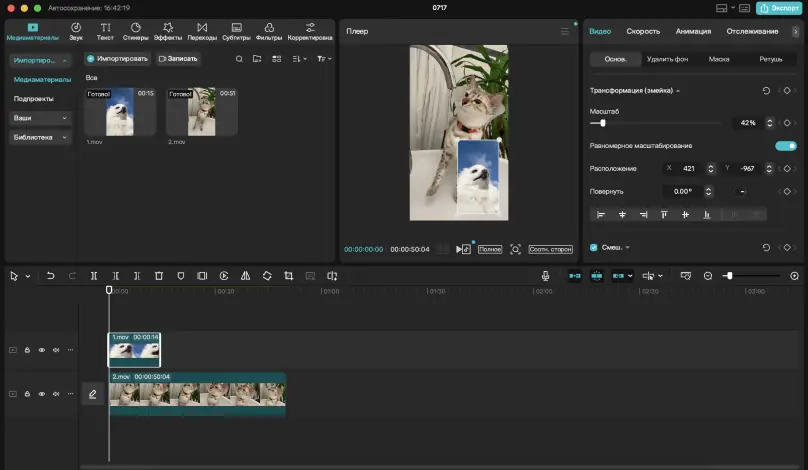Click the Y position field -967
The width and height of the screenshot is (808, 470).
point(747,169)
